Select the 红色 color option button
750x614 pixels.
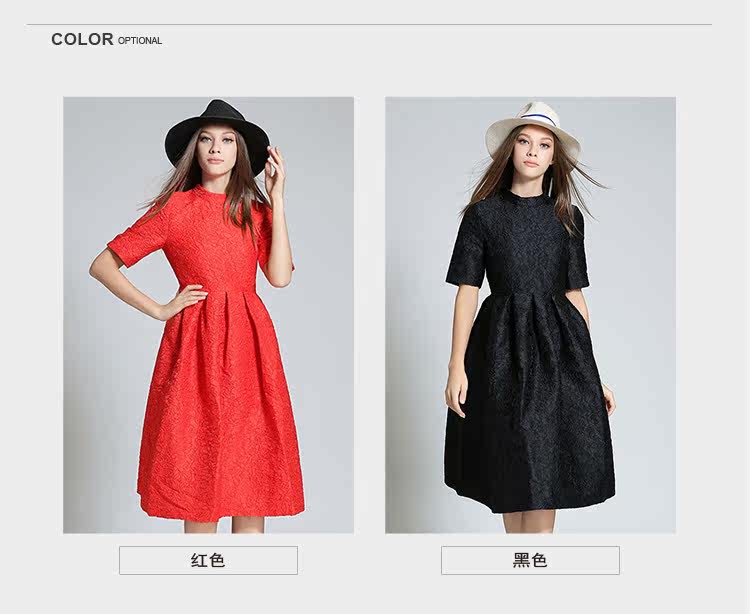click(208, 560)
